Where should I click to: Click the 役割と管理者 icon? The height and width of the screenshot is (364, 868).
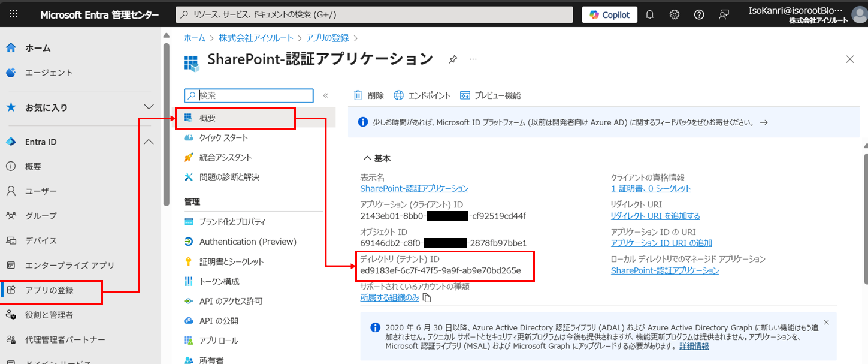pyautogui.click(x=11, y=315)
